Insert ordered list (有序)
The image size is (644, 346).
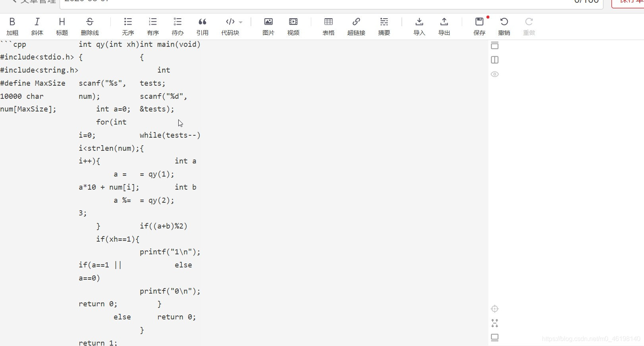[153, 26]
